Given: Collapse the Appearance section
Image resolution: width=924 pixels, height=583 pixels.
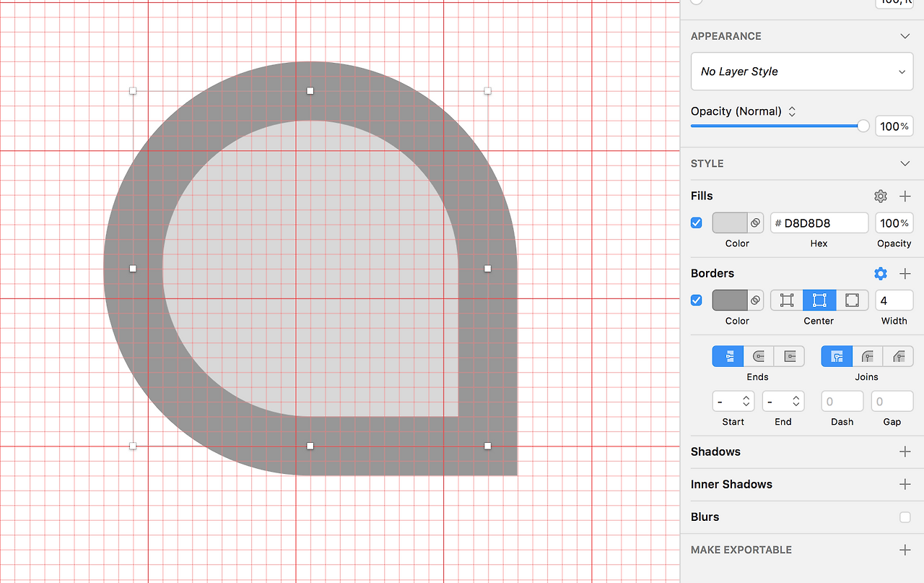Looking at the screenshot, I should pos(905,36).
